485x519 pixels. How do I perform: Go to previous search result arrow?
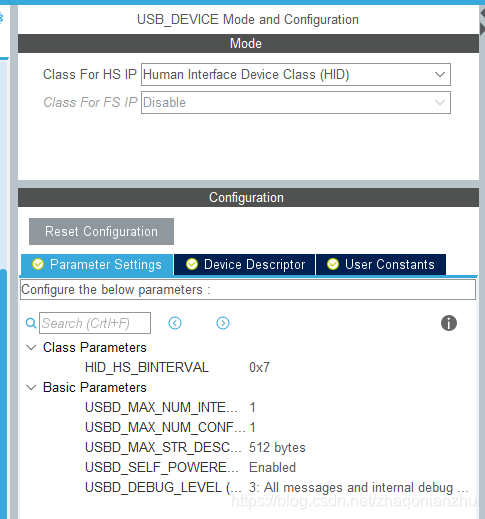coord(175,323)
